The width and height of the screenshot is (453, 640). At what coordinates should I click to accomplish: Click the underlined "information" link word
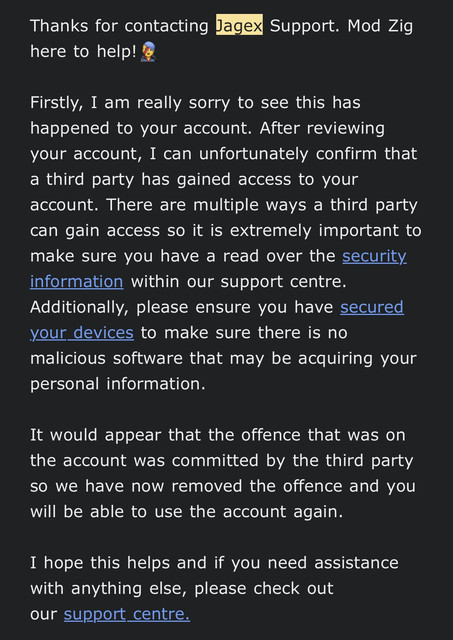pyautogui.click(x=77, y=281)
